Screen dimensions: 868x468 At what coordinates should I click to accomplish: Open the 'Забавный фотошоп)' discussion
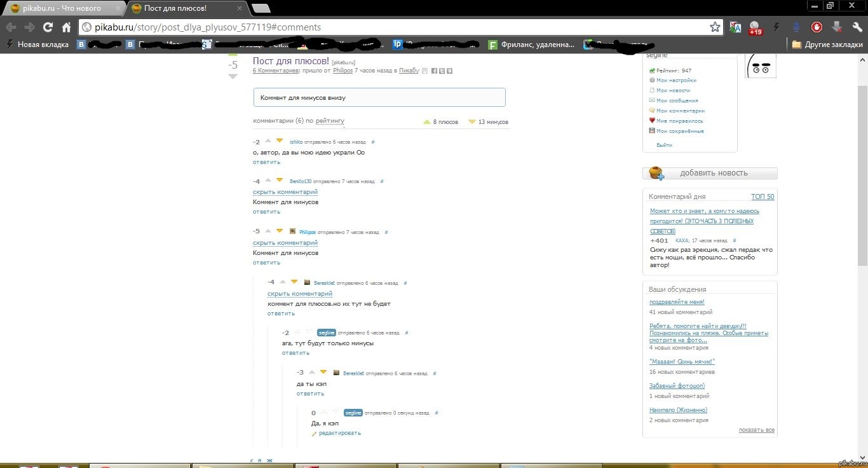click(x=677, y=386)
